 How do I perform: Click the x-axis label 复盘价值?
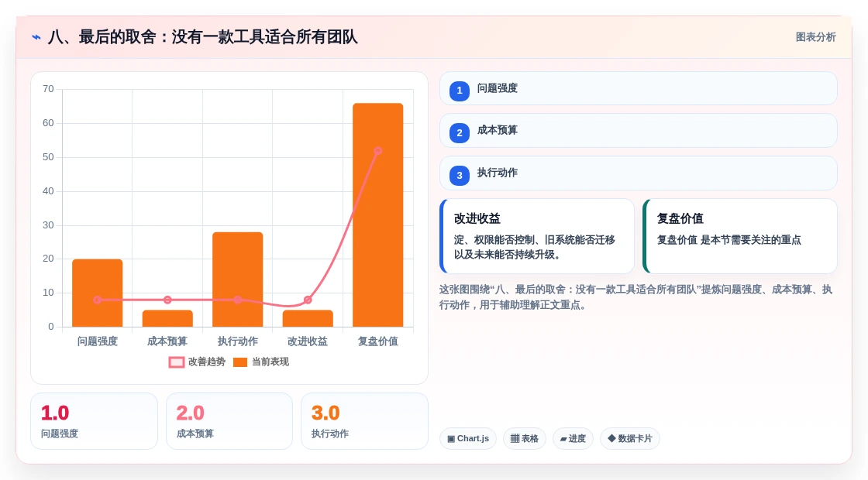(x=378, y=341)
